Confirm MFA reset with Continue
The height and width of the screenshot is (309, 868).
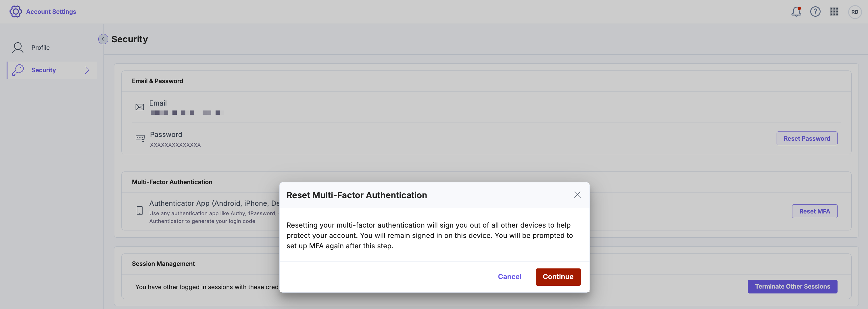point(558,276)
